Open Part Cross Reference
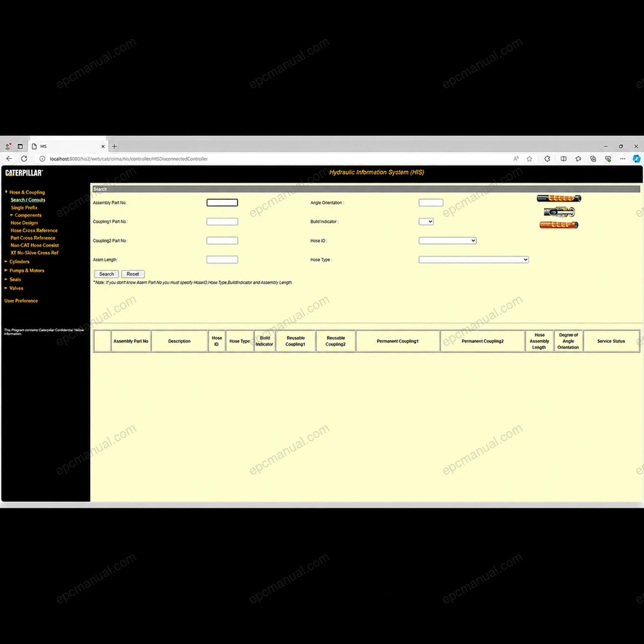This screenshot has width=644, height=644. pos(33,238)
